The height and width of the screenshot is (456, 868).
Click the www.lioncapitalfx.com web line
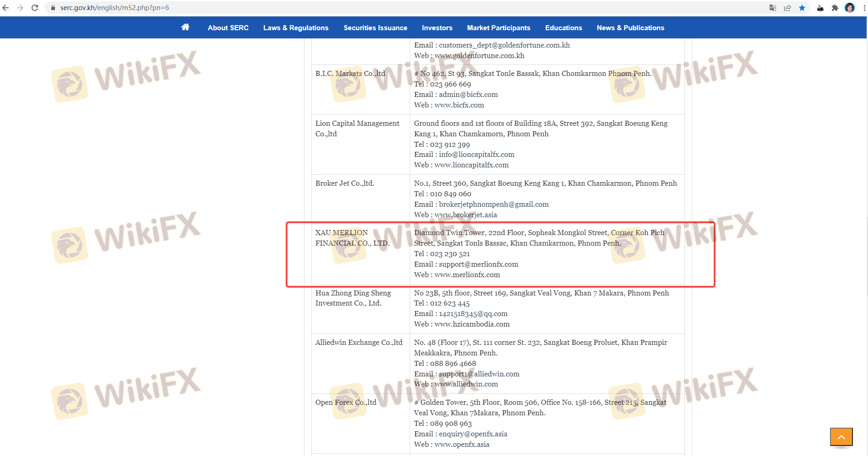(461, 165)
